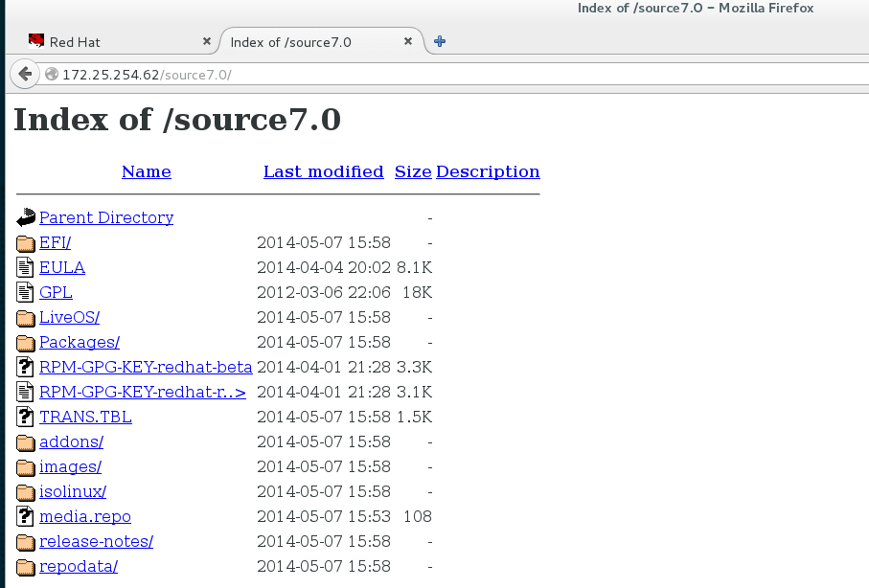Click unknown-file icon beside media.repo
The image size is (869, 588).
(24, 516)
